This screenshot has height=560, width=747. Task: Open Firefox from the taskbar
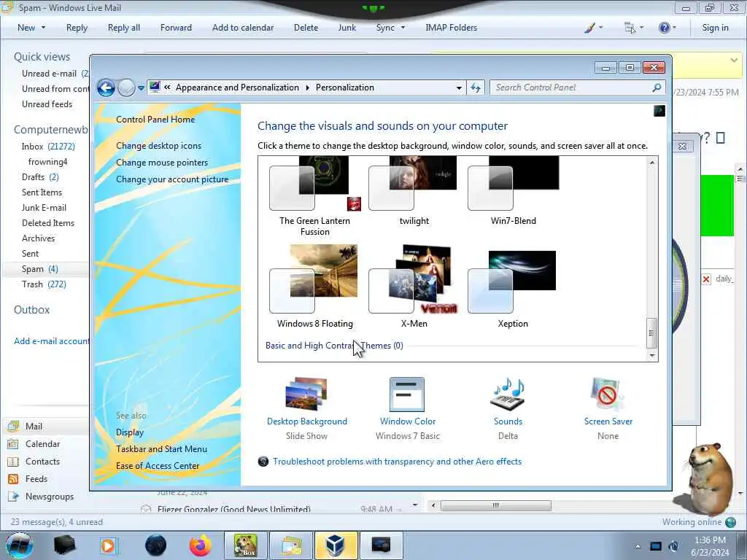pyautogui.click(x=201, y=545)
